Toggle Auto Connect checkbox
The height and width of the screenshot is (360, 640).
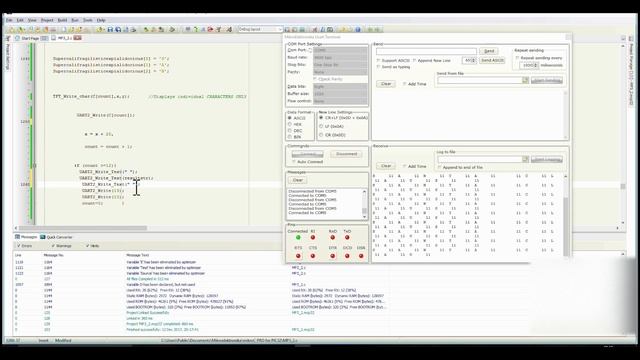[x=294, y=162]
